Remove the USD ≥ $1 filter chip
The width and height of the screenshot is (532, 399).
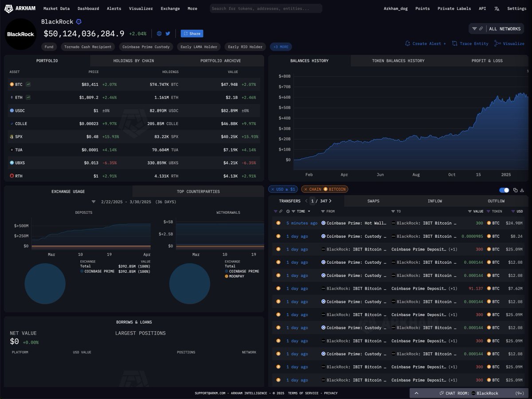click(x=273, y=189)
